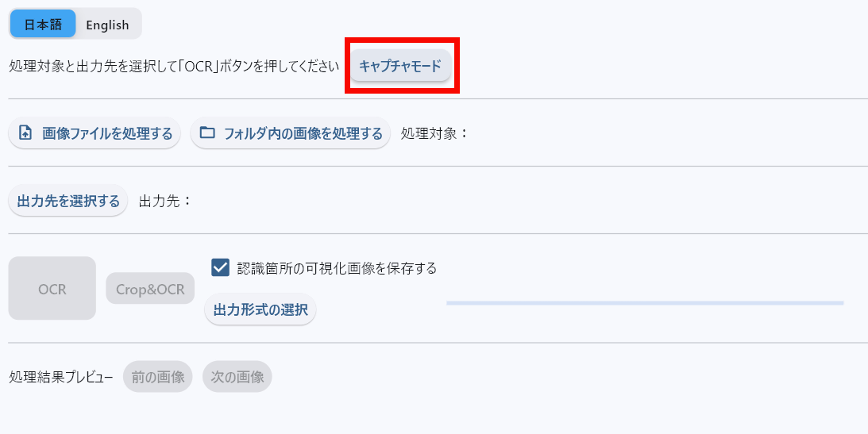
Task: Click the 処理結果プレビュー label
Action: [x=61, y=377]
